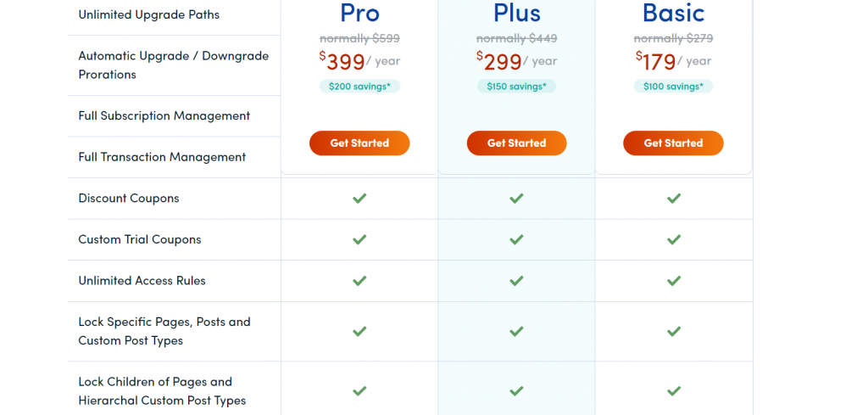Select the Plus plan heading
This screenshot has height=415, width=868.
tap(516, 13)
